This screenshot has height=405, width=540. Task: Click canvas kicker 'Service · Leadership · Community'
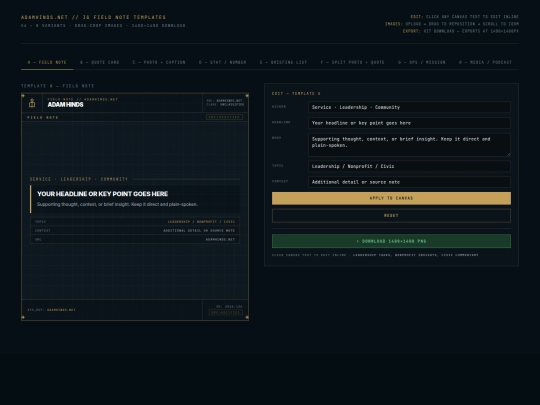[x=79, y=179]
